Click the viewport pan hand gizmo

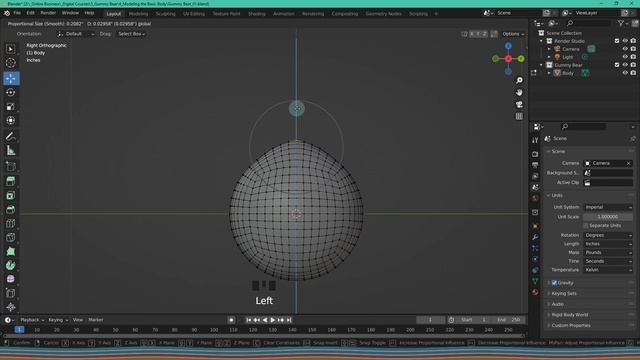tap(519, 93)
